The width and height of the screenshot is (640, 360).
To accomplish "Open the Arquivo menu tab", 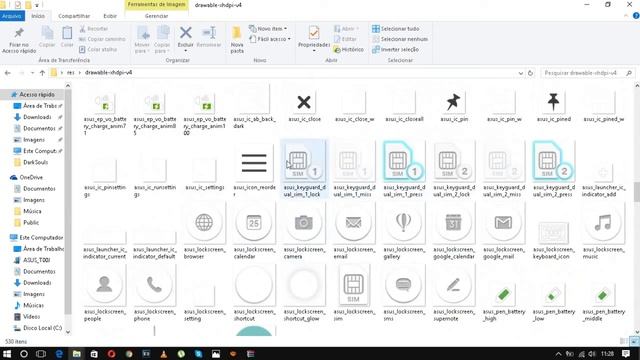I will click(x=12, y=16).
